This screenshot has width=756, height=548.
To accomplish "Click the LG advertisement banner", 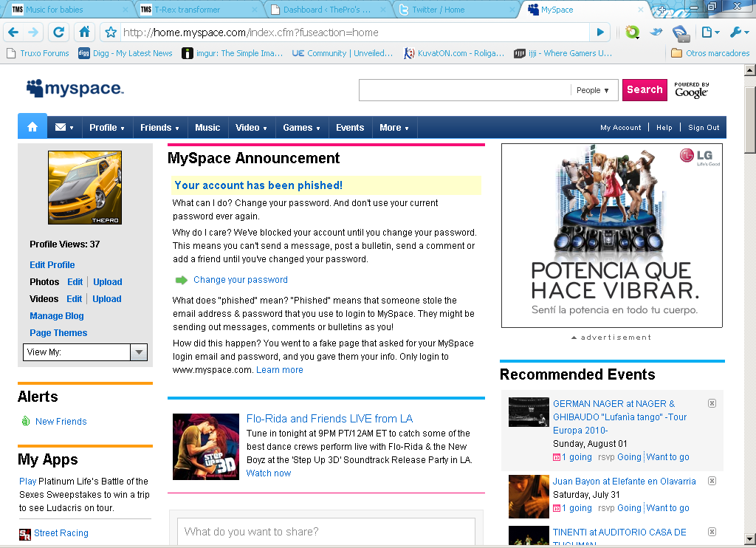I will tap(612, 236).
